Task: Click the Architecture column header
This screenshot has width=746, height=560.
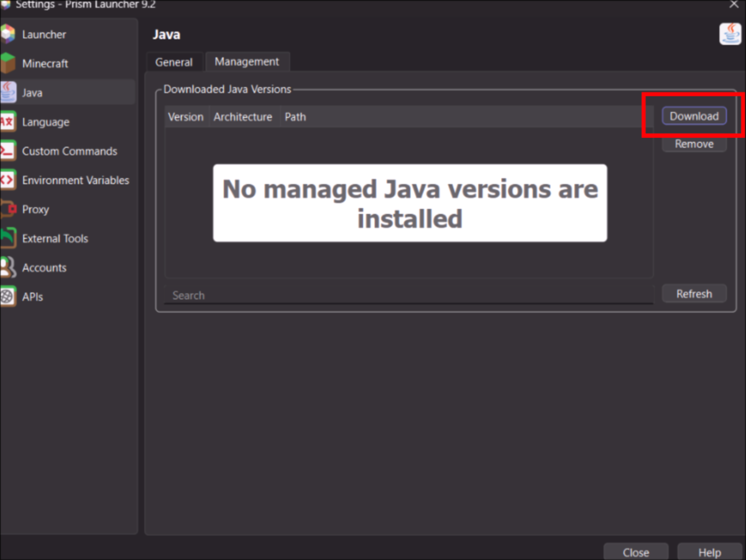Action: point(243,117)
